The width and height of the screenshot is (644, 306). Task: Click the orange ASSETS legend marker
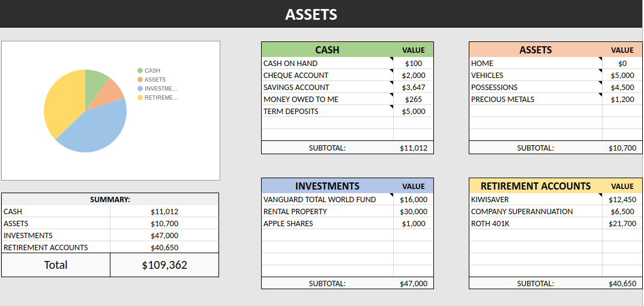point(140,80)
